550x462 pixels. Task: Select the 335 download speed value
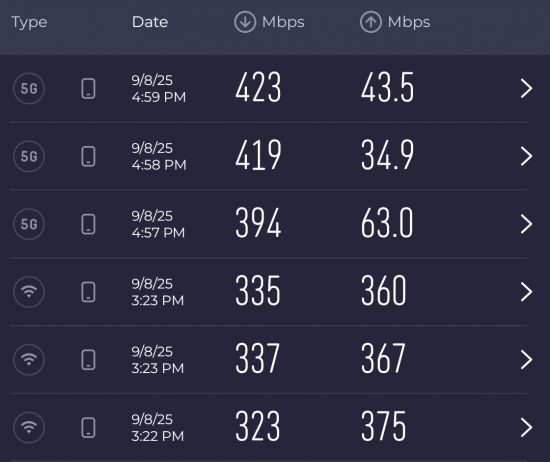coord(258,290)
